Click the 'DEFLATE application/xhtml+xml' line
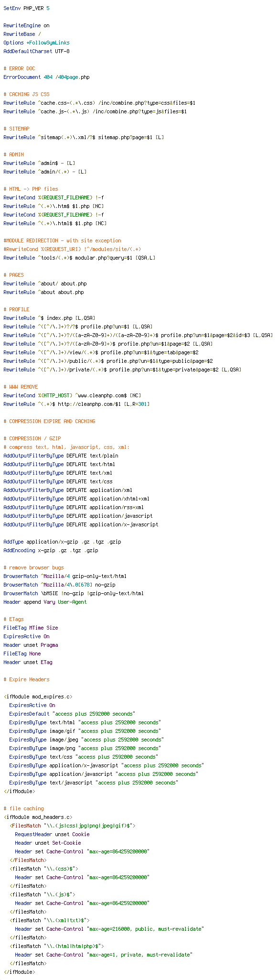 [76, 499]
